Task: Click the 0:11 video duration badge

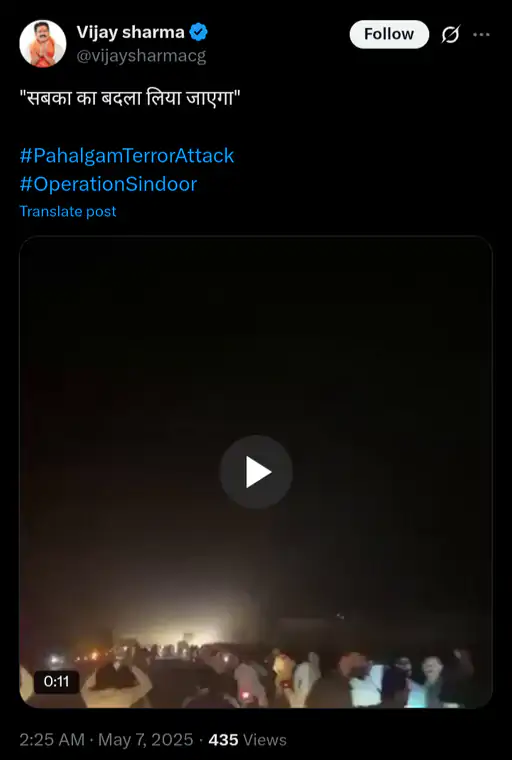Action: [56, 682]
